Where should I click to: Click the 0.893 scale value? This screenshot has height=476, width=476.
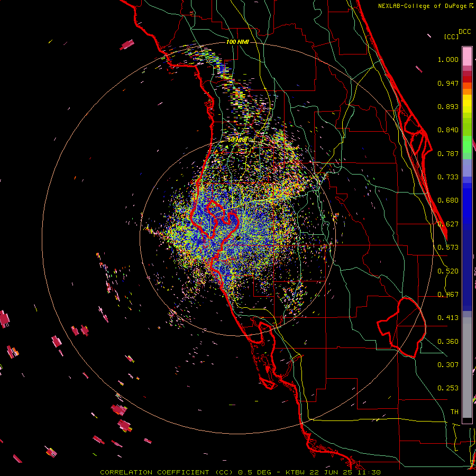click(x=448, y=106)
